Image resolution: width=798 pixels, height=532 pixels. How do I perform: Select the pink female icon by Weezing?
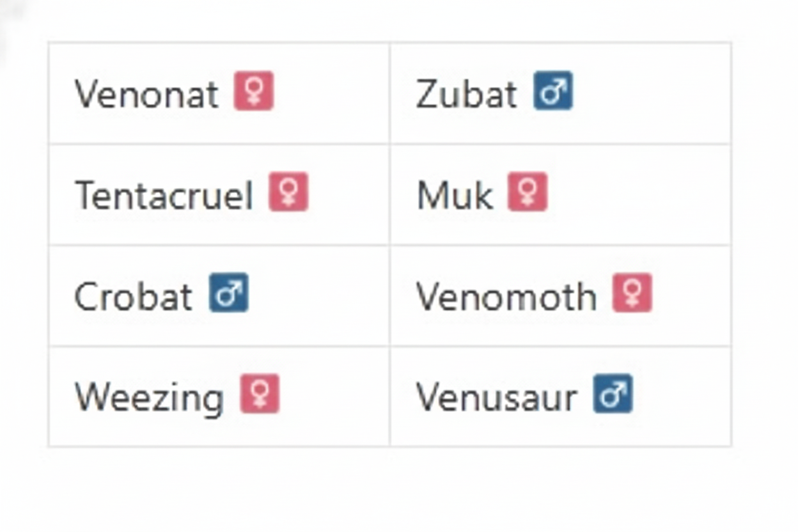pos(260,394)
